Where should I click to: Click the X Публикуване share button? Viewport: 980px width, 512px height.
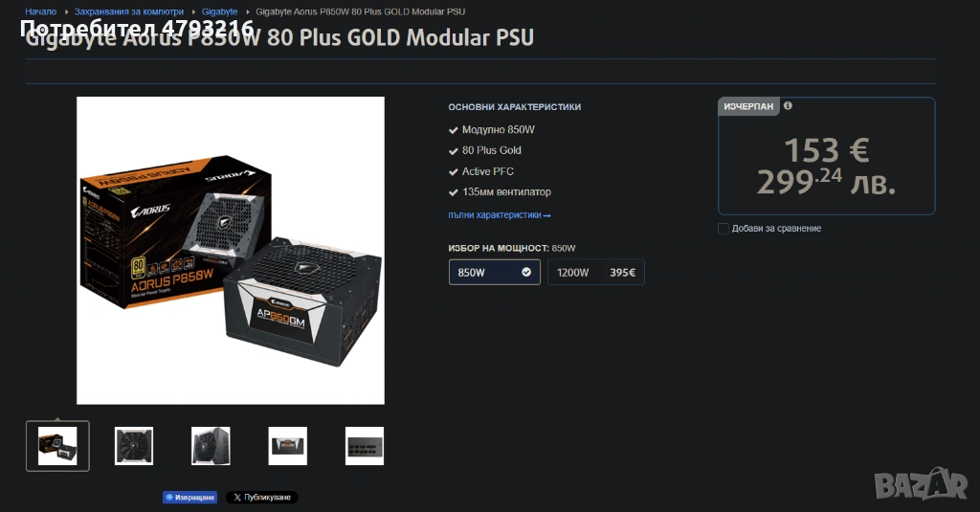[x=262, y=498]
